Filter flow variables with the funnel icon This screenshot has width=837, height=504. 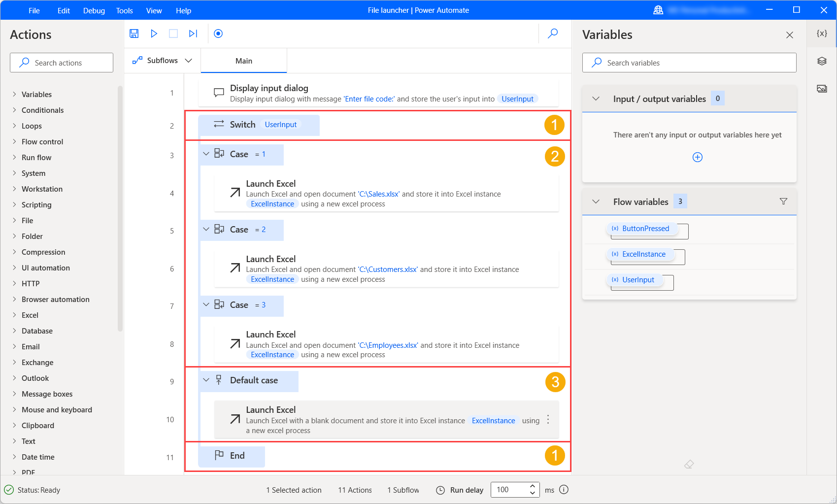(783, 202)
